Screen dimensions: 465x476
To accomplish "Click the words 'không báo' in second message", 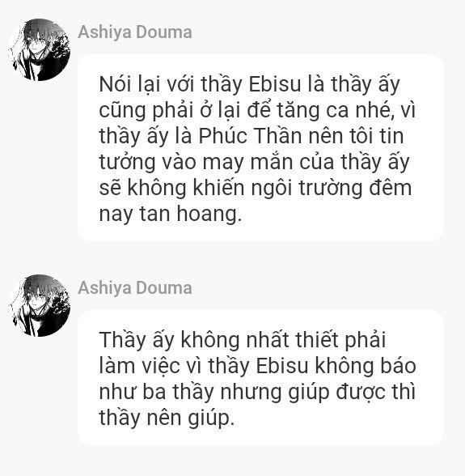I will point(366,366).
